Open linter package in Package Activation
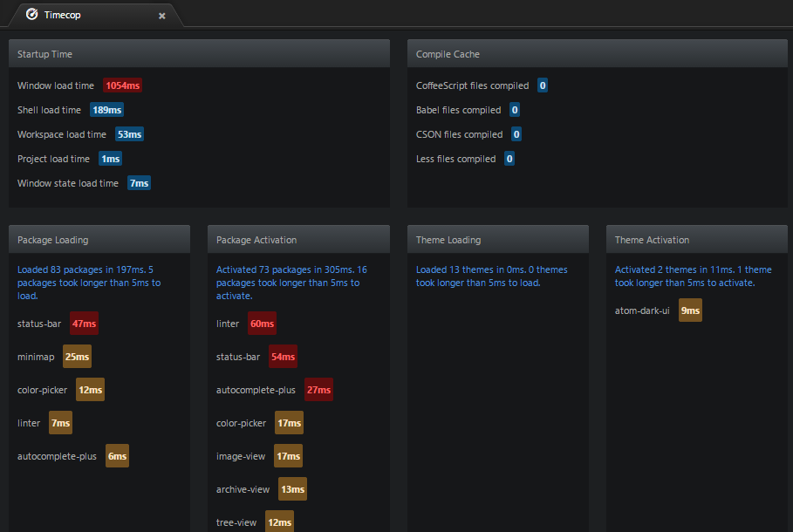This screenshot has height=532, width=793. pyautogui.click(x=228, y=324)
